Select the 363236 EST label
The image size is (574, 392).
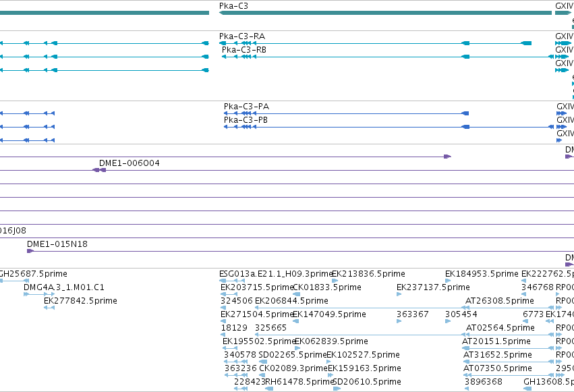click(241, 368)
